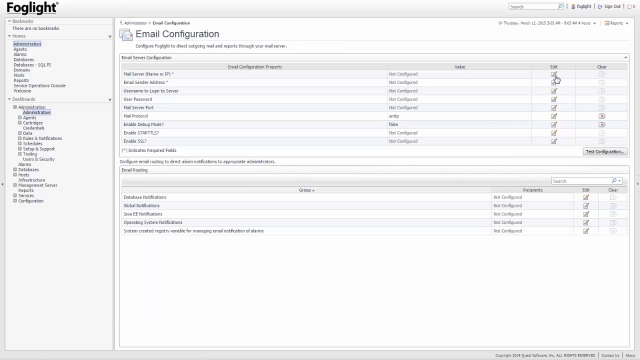Expand the Databases dashboards node
The image size is (640, 360).
[15, 170]
